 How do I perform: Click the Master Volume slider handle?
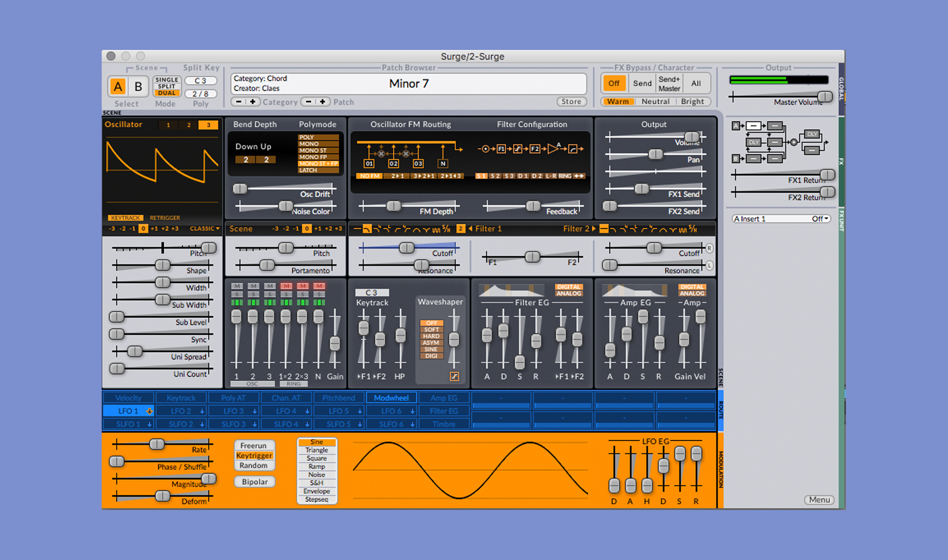click(x=825, y=96)
